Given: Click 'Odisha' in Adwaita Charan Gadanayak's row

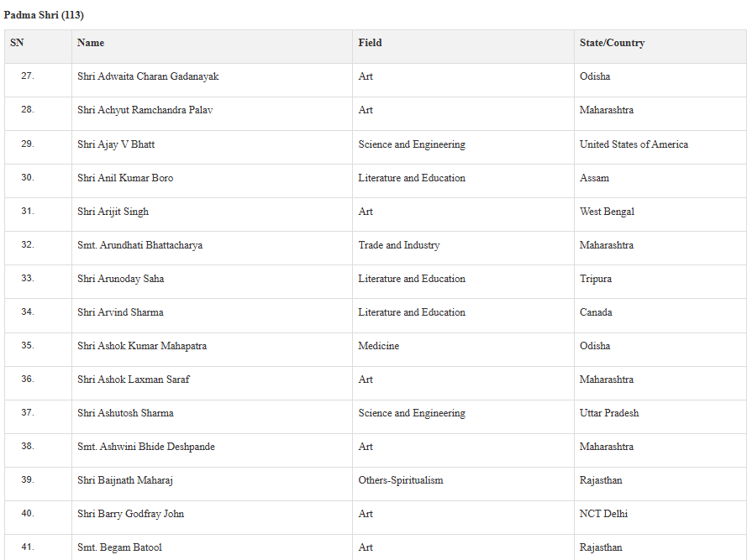Looking at the screenshot, I should [x=595, y=76].
